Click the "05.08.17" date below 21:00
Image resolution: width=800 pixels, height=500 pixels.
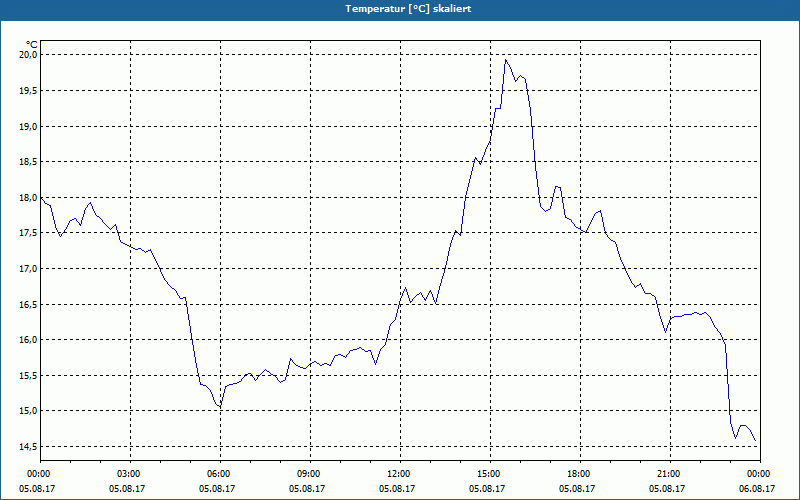click(x=667, y=488)
